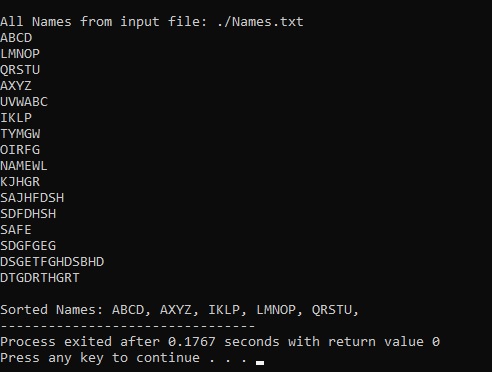
Task: Select the QRSTU output line
Action: click(x=20, y=70)
